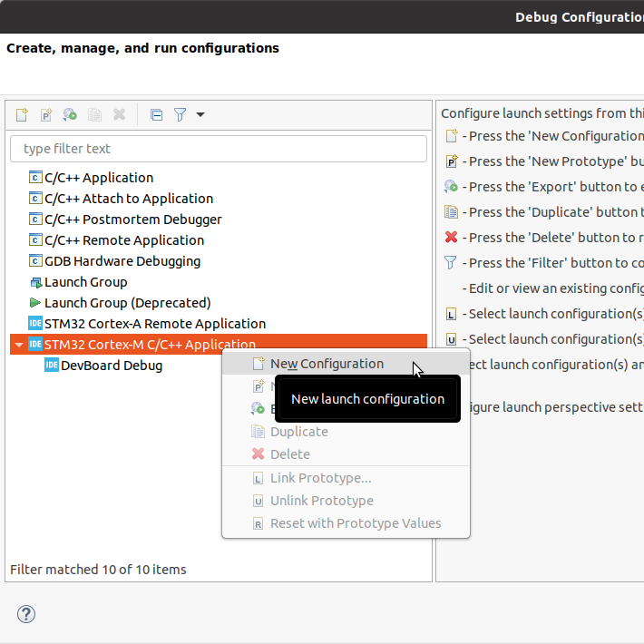Choose Duplicate in the context menu

346,432
